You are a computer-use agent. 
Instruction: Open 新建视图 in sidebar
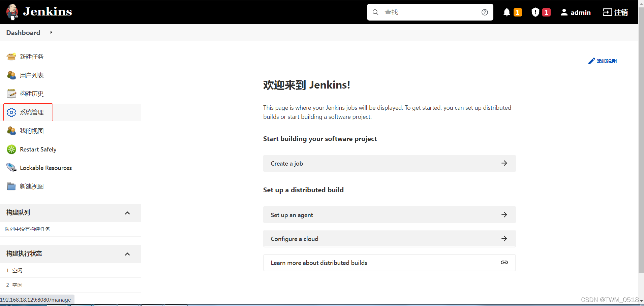tap(32, 186)
